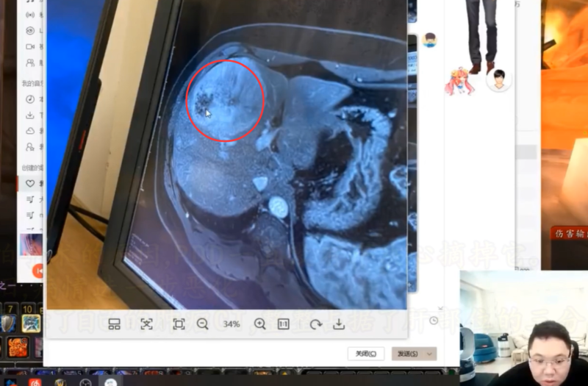Open chat history clock icon

434,321
